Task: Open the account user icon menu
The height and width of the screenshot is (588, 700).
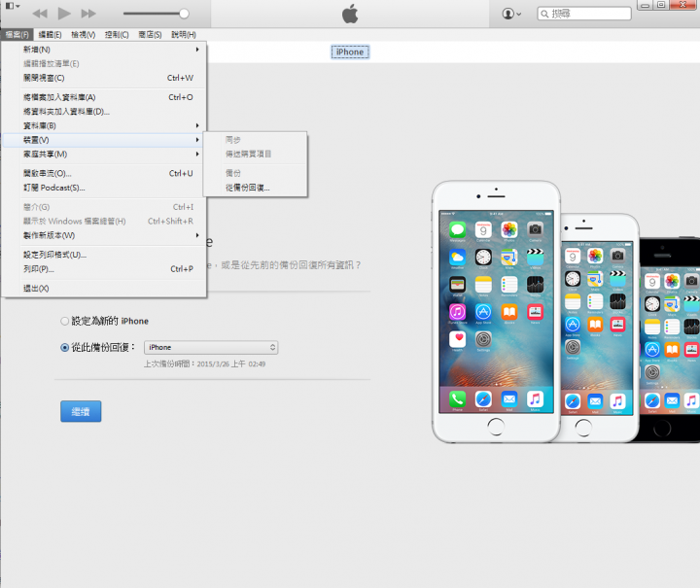Action: [x=511, y=14]
